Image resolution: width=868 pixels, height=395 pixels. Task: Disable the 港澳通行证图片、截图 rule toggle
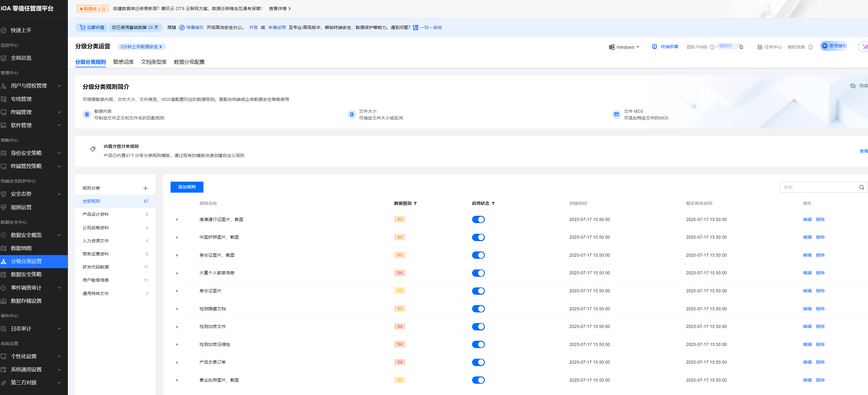pyautogui.click(x=478, y=219)
